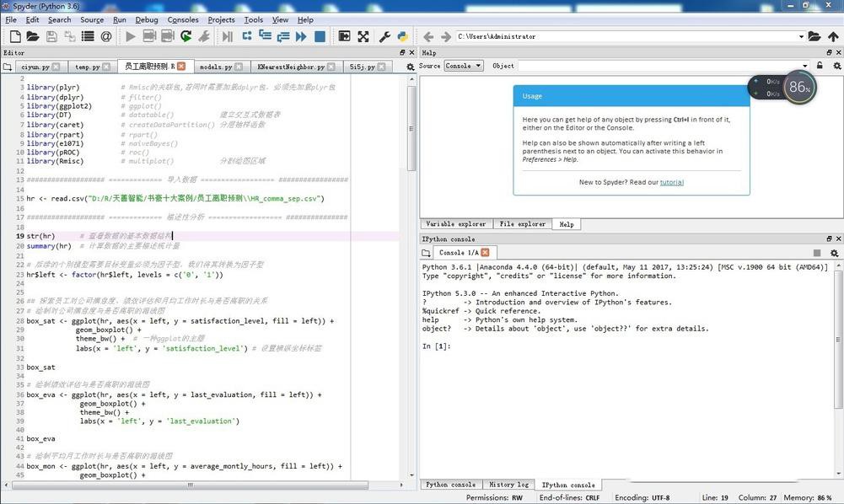Open the Source menu
This screenshot has height=504, width=844.
click(x=92, y=19)
